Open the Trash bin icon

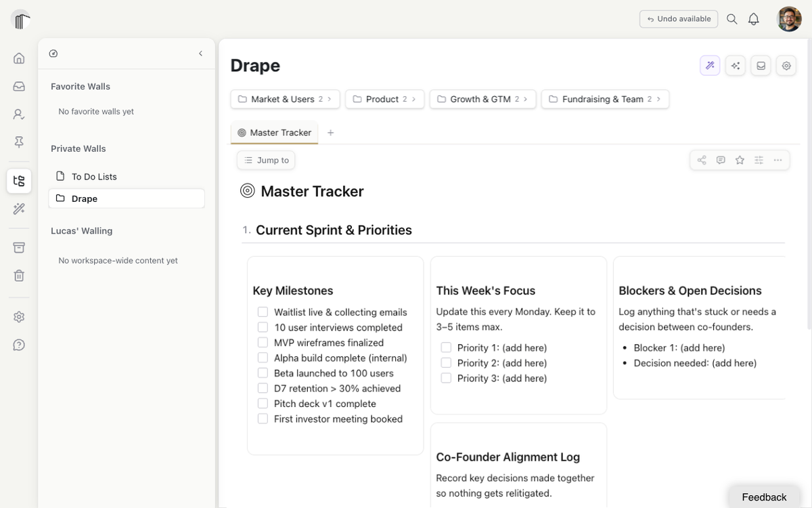click(x=19, y=276)
